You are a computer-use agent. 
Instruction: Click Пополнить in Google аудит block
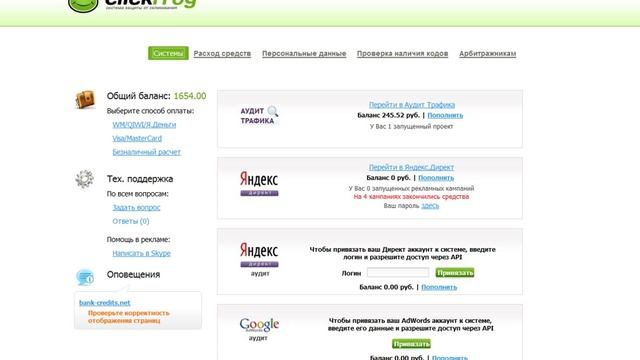pos(449,358)
